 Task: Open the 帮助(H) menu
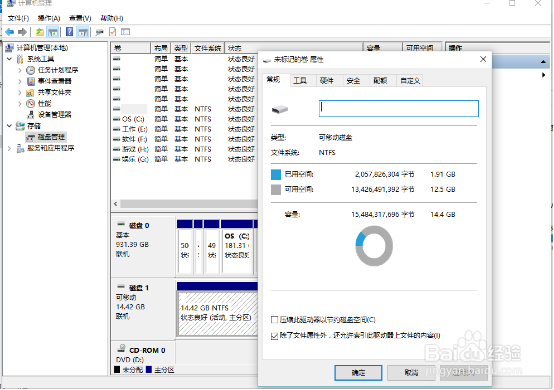coord(112,18)
